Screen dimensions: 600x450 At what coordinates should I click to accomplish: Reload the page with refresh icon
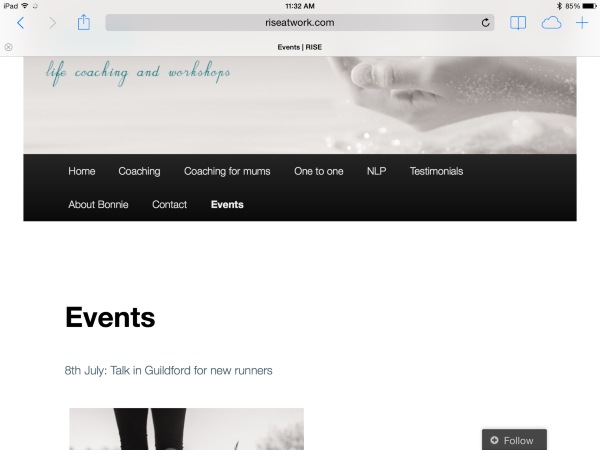[485, 23]
